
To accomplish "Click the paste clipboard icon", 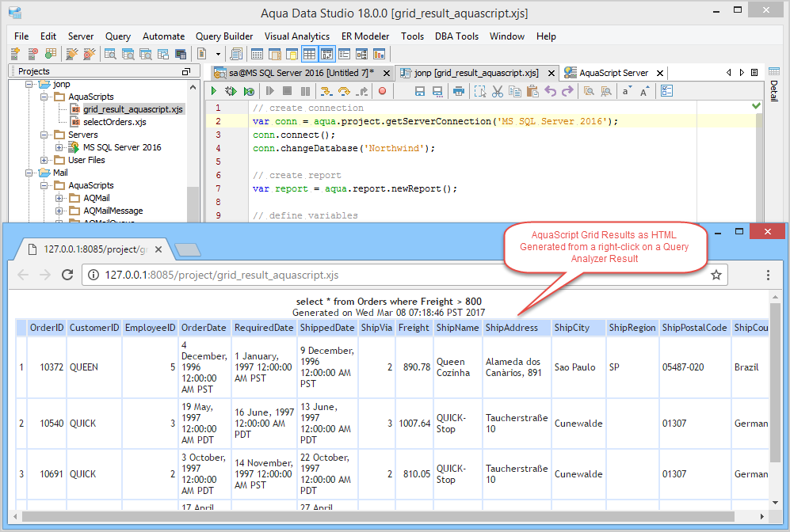I will [x=532, y=91].
